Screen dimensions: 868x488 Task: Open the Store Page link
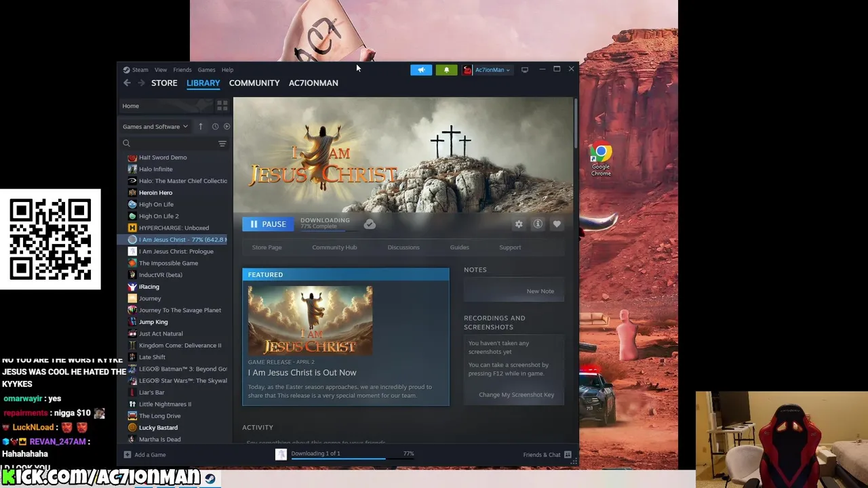pyautogui.click(x=267, y=247)
